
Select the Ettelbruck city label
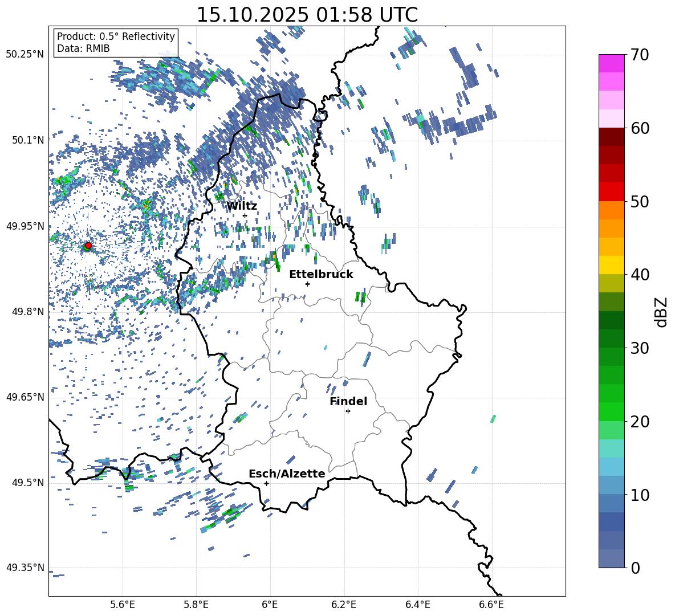tap(321, 275)
